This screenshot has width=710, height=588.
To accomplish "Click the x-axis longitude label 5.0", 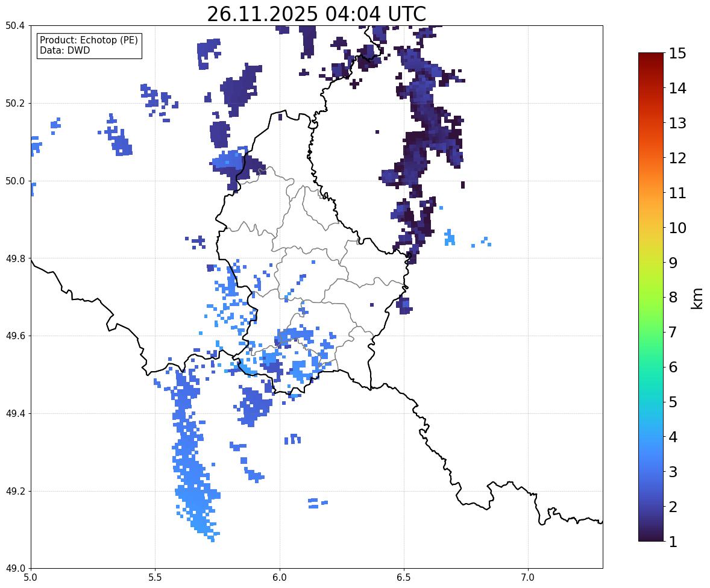I will pos(31,578).
